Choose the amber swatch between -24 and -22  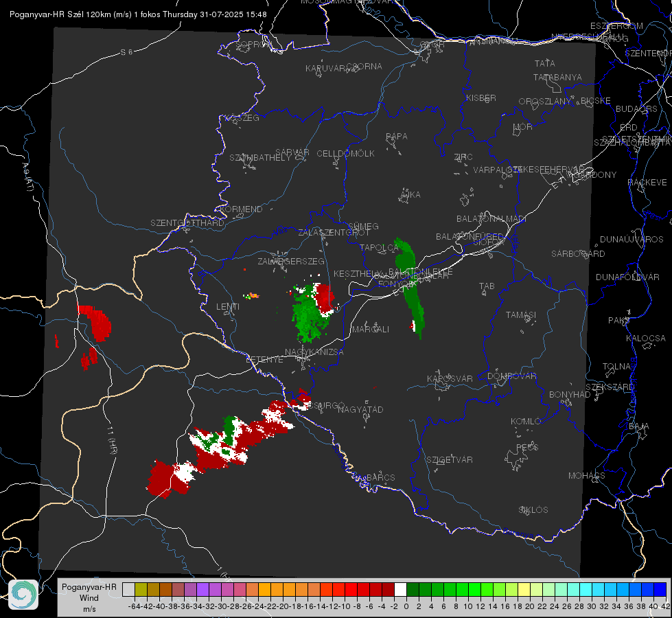pos(264,590)
